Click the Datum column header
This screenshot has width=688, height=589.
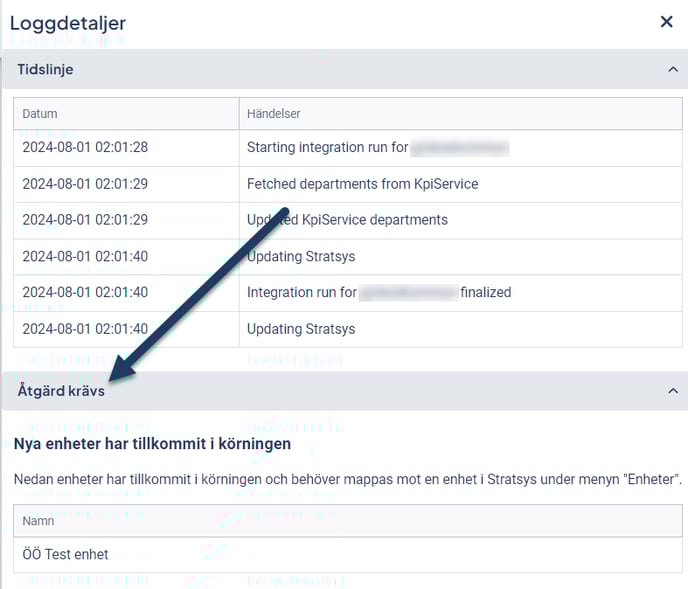(40, 114)
